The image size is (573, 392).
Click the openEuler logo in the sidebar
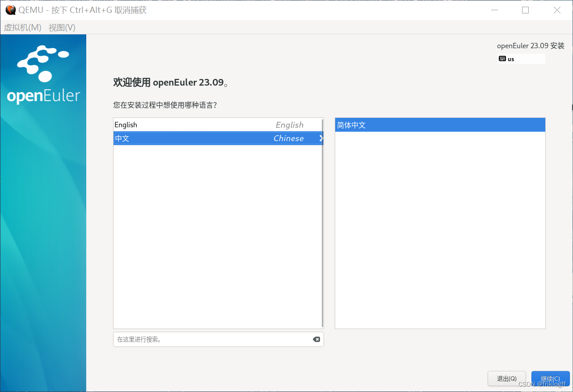tap(43, 75)
